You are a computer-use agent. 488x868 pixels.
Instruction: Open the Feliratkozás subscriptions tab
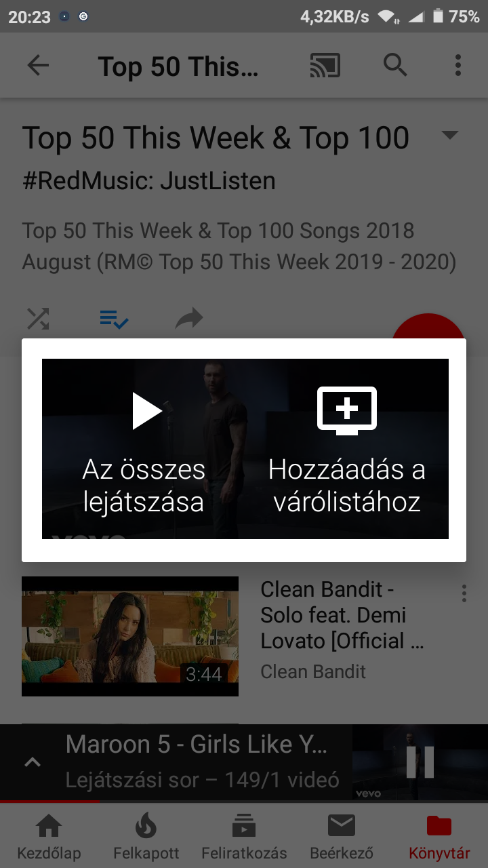(244, 837)
